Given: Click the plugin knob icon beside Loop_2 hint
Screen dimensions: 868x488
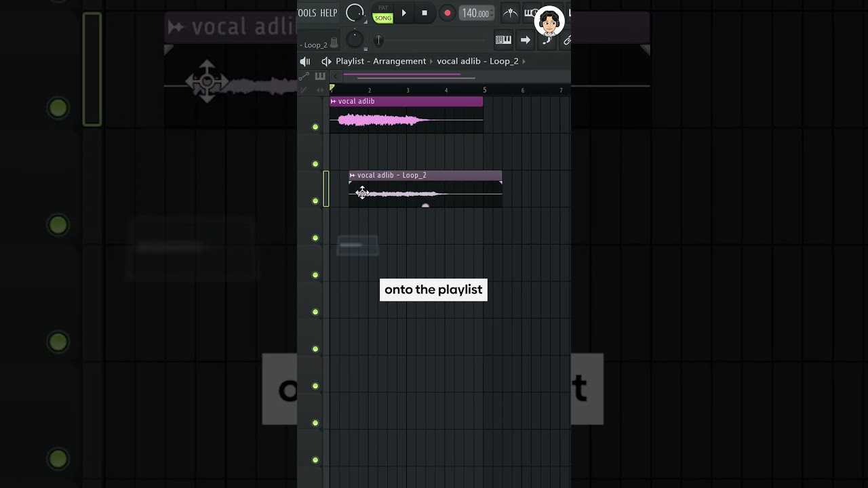Looking at the screenshot, I should coord(334,43).
